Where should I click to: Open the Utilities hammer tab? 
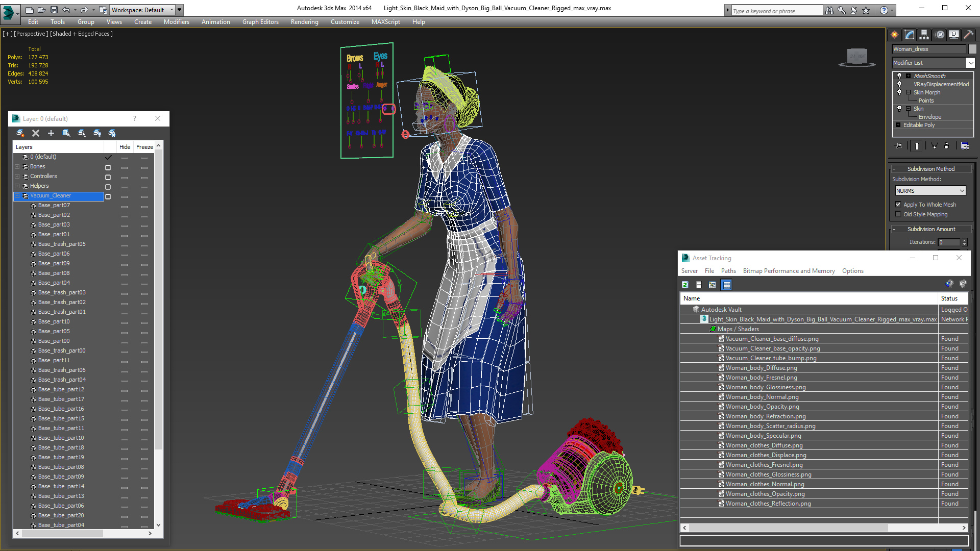968,35
